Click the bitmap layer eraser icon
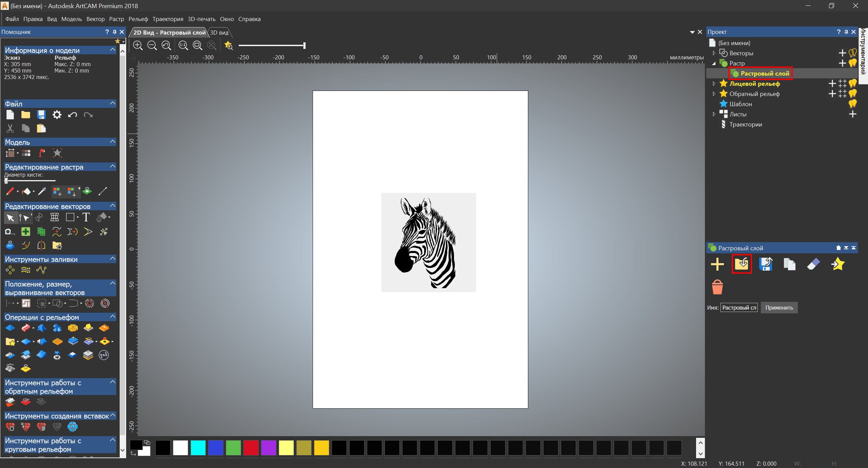Screen dimensions: 868x468 pyautogui.click(x=813, y=264)
